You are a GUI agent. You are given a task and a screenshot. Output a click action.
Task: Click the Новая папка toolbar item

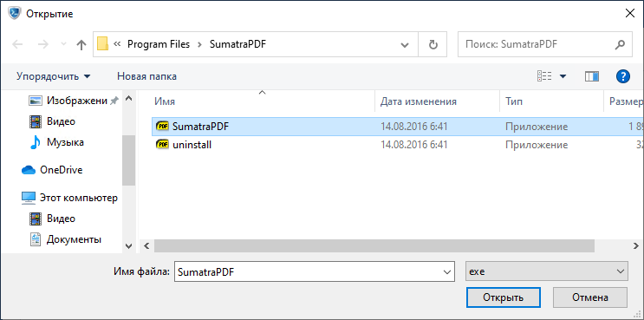[147, 76]
